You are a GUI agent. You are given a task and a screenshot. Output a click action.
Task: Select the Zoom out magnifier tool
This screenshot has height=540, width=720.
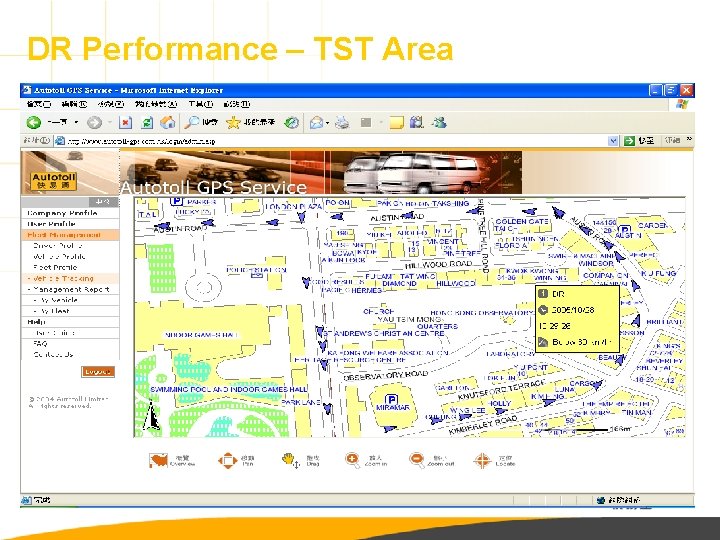tap(416, 460)
